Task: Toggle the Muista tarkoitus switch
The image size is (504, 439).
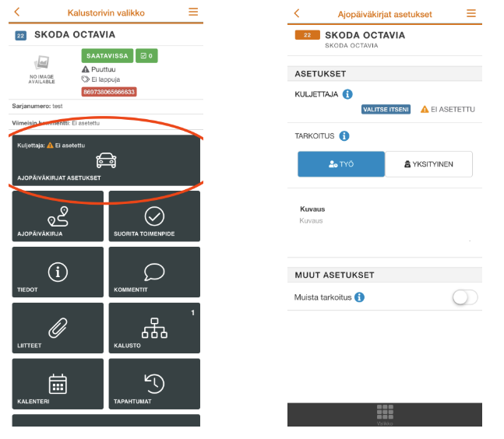Action: (465, 297)
